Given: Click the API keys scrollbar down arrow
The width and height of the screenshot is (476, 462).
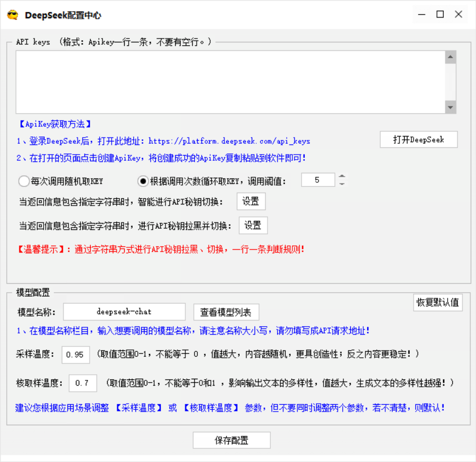Looking at the screenshot, I should (450, 107).
